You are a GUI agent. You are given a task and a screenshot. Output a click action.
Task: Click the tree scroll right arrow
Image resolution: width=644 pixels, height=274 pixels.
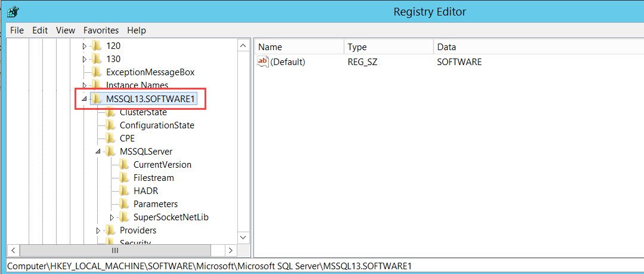tap(231, 250)
